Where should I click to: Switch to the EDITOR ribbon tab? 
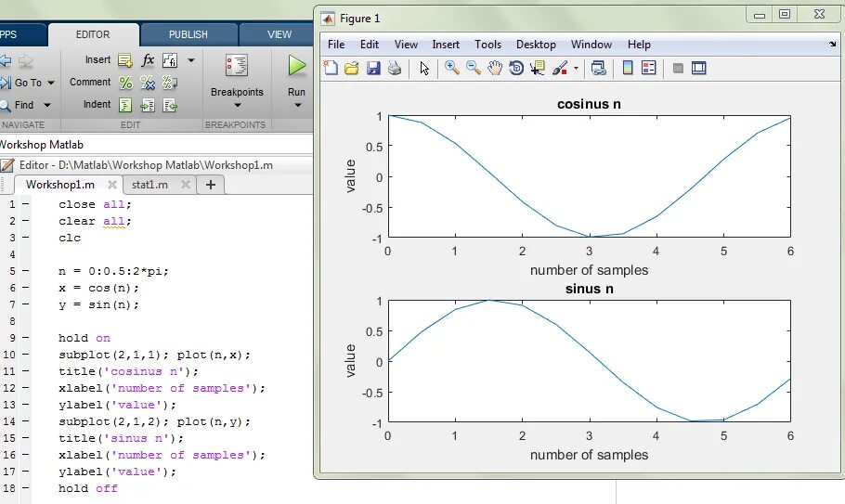pos(93,34)
